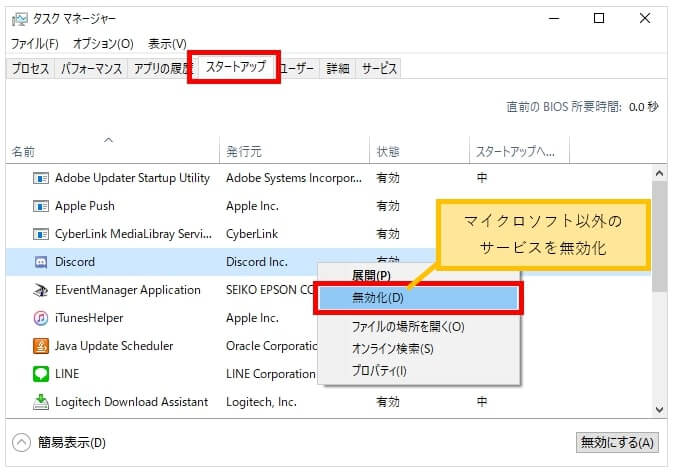Image resolution: width=674 pixels, height=472 pixels.
Task: Click publisher Discord Inc. cell
Action: [257, 262]
